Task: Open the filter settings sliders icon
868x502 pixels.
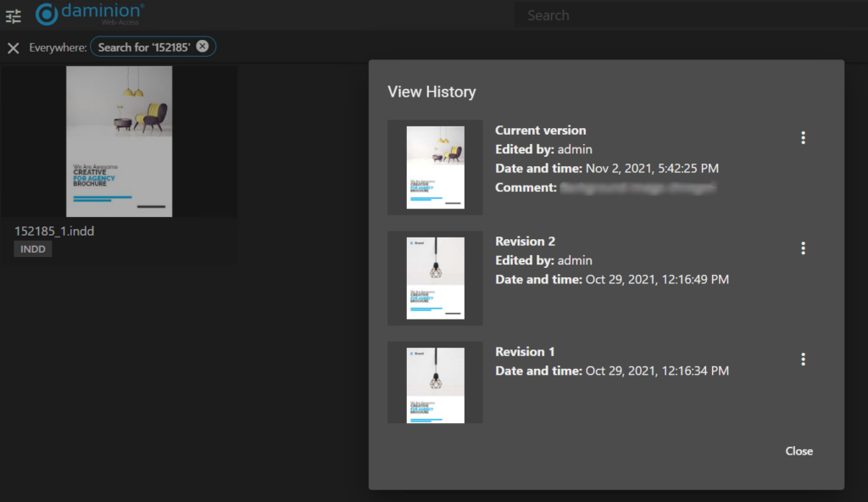Action: point(14,16)
